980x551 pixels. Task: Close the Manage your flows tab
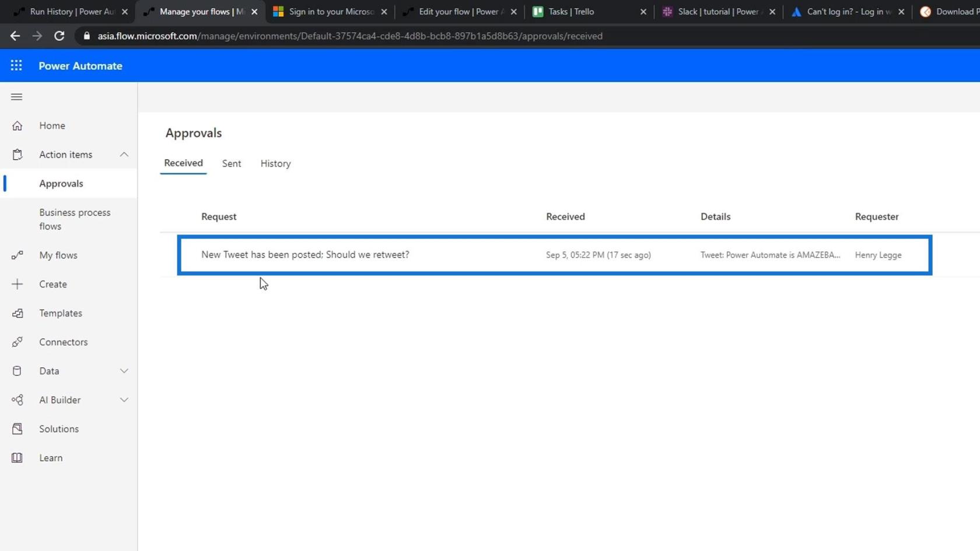254,12
